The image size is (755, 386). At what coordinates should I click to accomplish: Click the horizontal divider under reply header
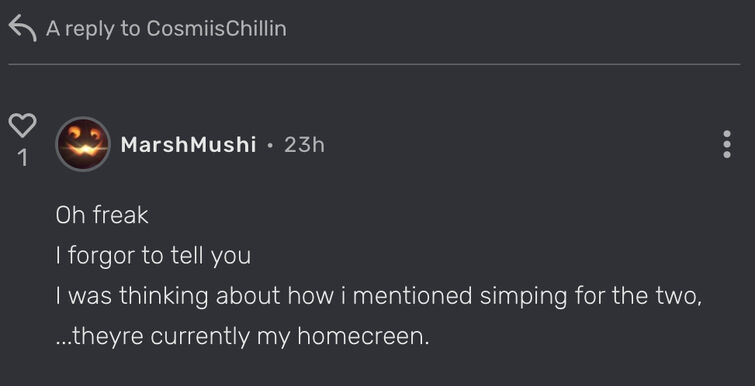374,64
